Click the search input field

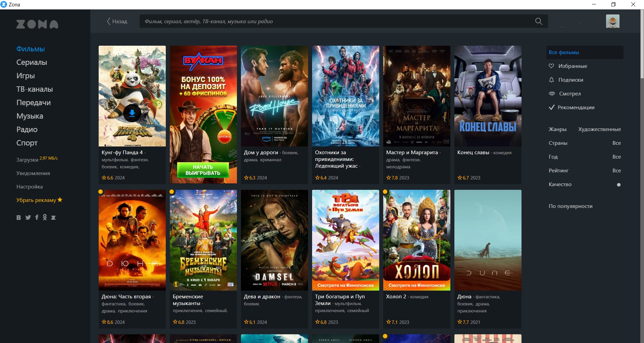(344, 21)
